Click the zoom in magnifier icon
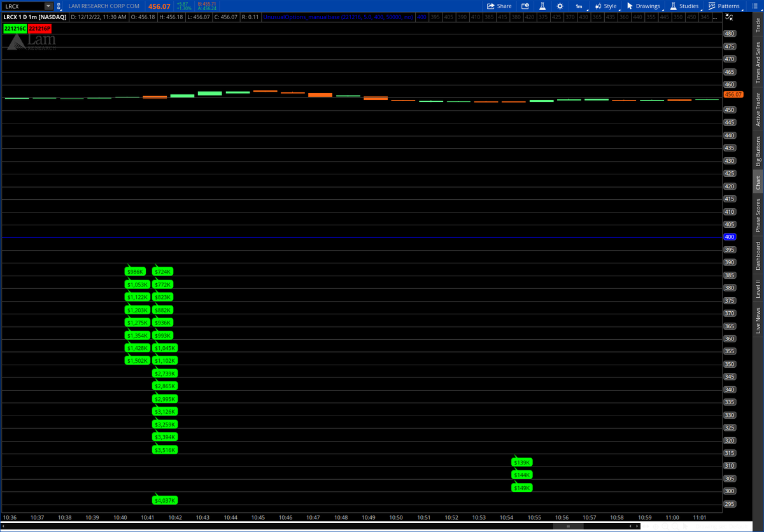The image size is (764, 532). coord(665,526)
